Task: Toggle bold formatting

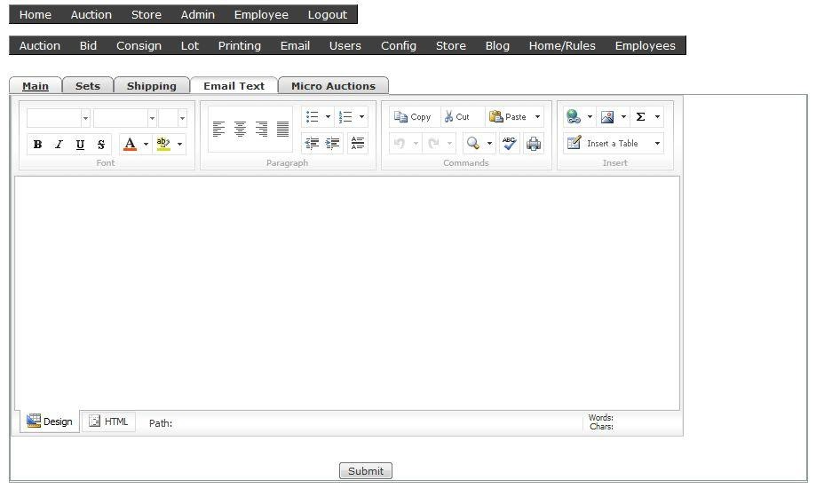Action: 37,144
